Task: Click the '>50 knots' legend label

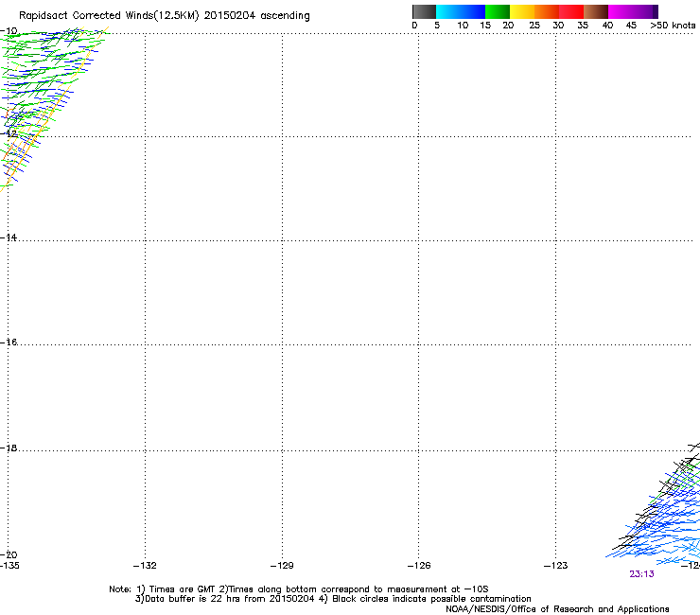Action: (x=673, y=26)
